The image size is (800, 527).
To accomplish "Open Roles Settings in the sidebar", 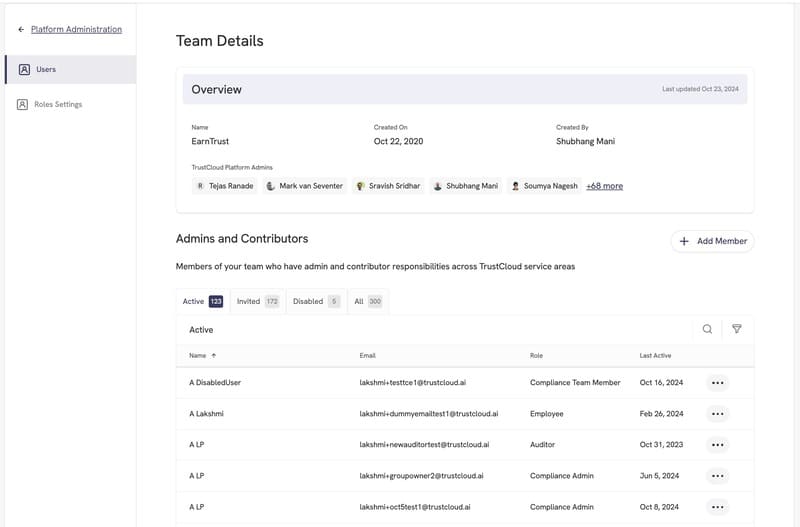I will coord(58,105).
